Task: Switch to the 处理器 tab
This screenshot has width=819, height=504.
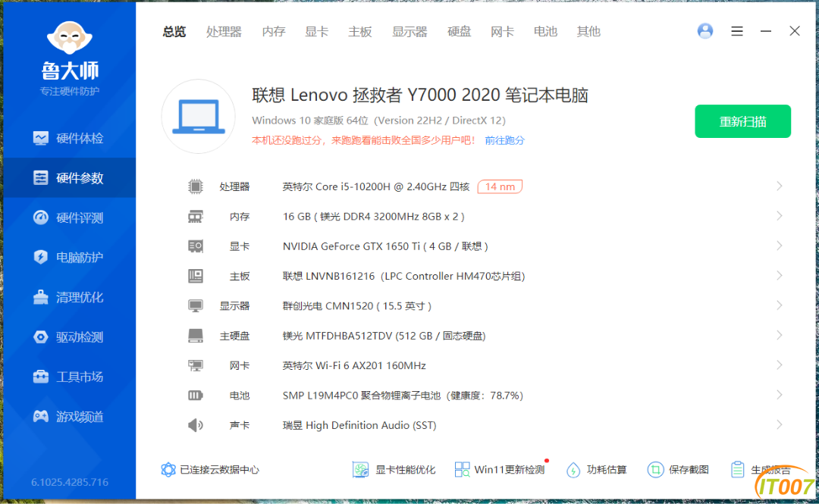Action: pyautogui.click(x=224, y=32)
